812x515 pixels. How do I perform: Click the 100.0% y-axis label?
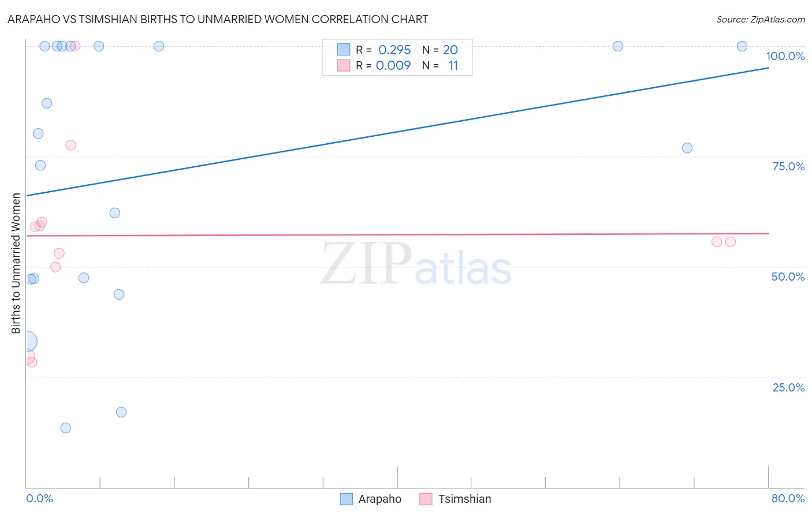tap(785, 56)
